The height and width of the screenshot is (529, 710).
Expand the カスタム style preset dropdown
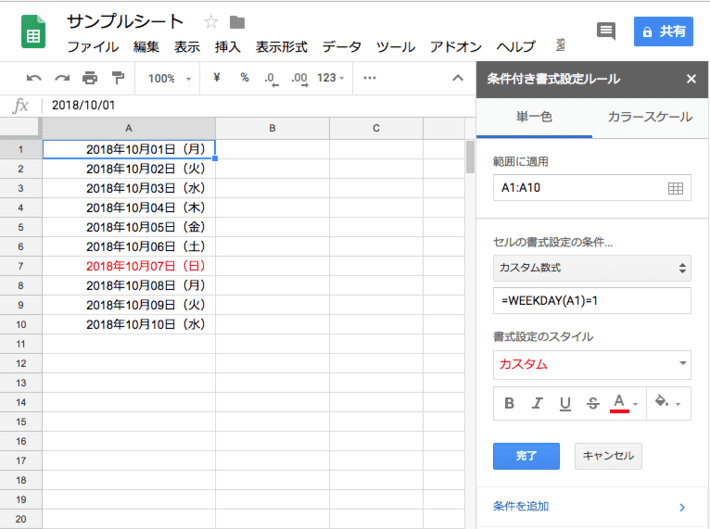pos(593,364)
